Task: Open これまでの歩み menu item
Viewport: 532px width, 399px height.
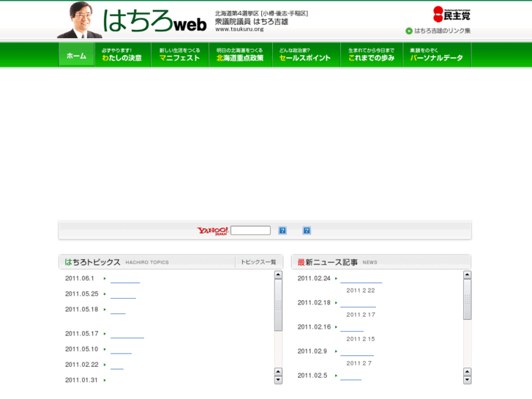Action: click(x=372, y=55)
